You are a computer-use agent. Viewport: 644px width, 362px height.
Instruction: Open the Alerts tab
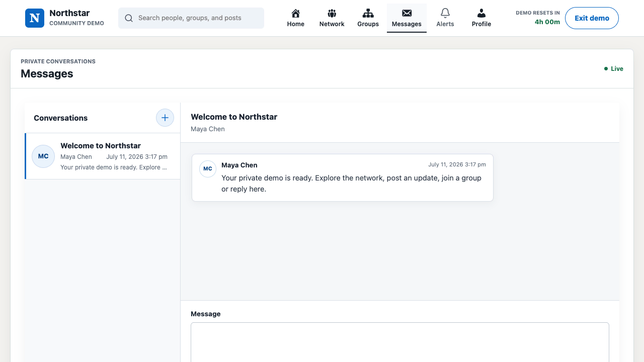445,18
